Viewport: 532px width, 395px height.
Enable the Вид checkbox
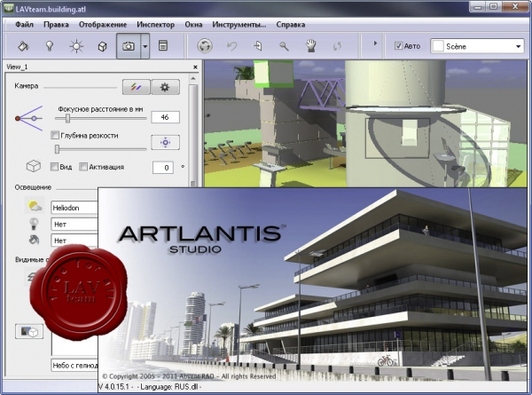point(54,167)
